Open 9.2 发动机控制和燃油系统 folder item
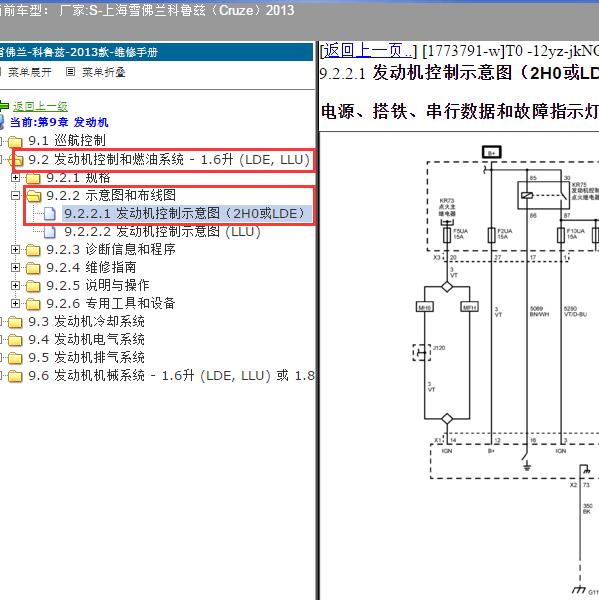This screenshot has height=600, width=599. click(169, 160)
